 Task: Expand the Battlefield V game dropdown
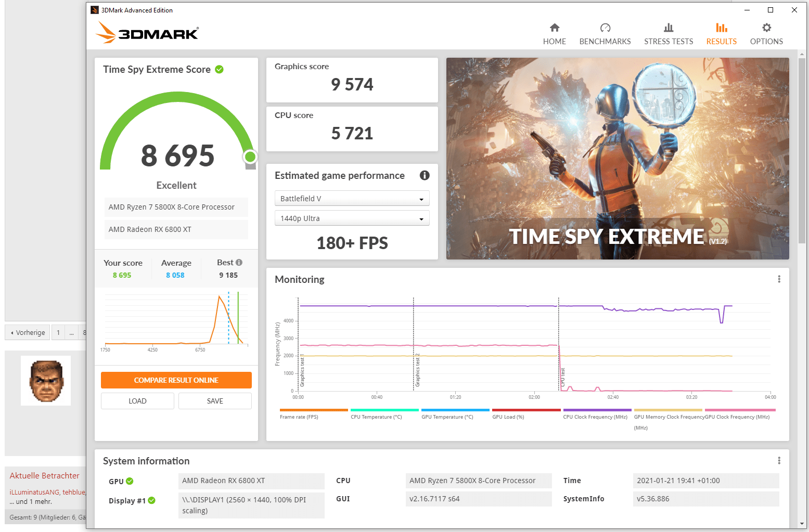tap(352, 199)
